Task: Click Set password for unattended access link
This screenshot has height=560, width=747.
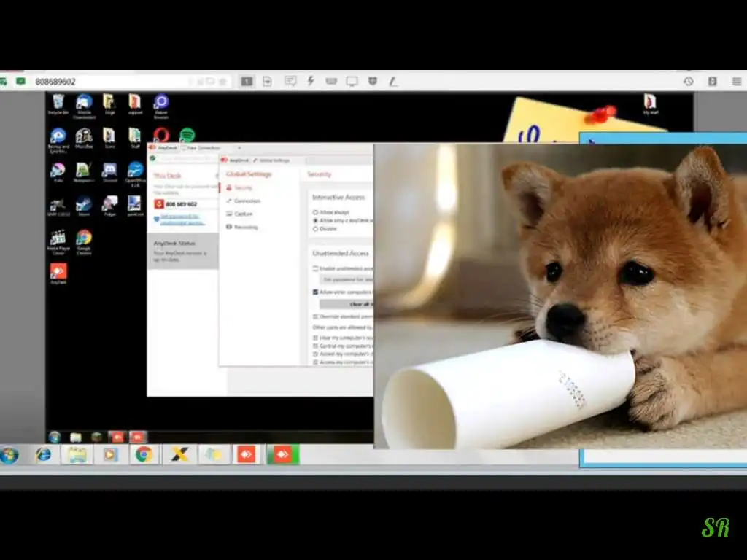Action: tap(182, 219)
